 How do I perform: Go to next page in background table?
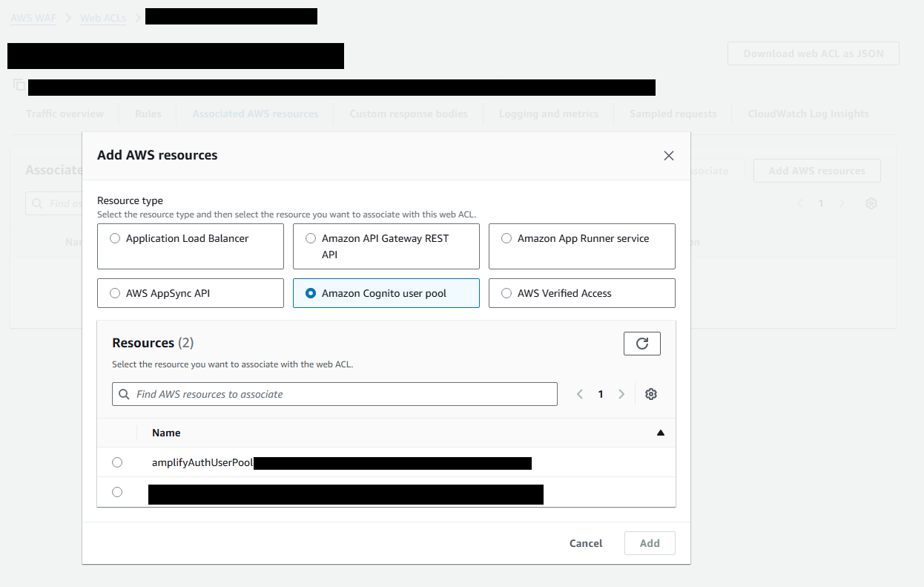pos(842,203)
